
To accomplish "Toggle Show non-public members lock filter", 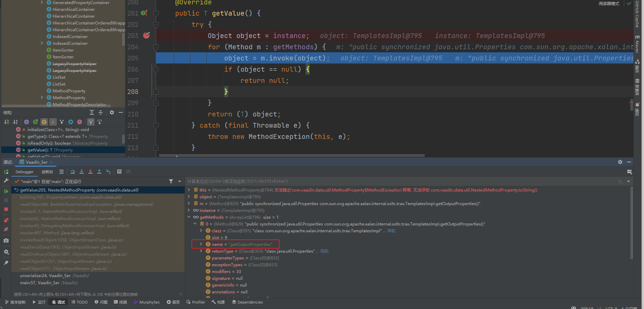I will tap(53, 122).
